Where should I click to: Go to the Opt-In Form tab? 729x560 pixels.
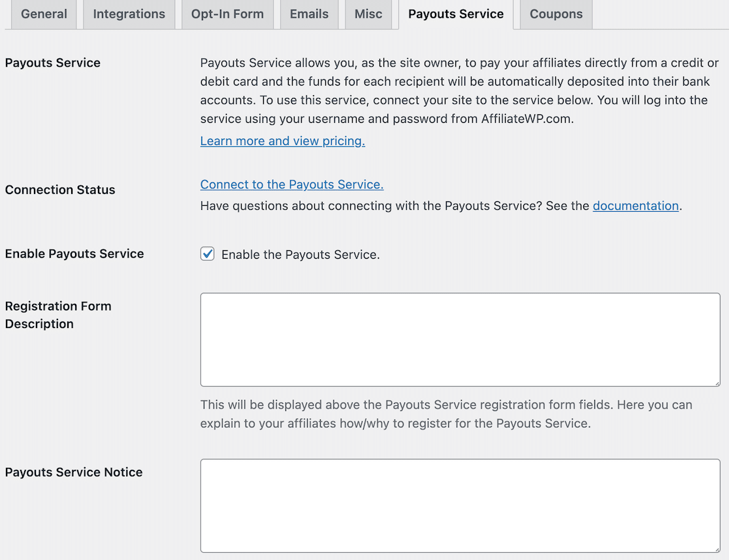[x=227, y=14]
